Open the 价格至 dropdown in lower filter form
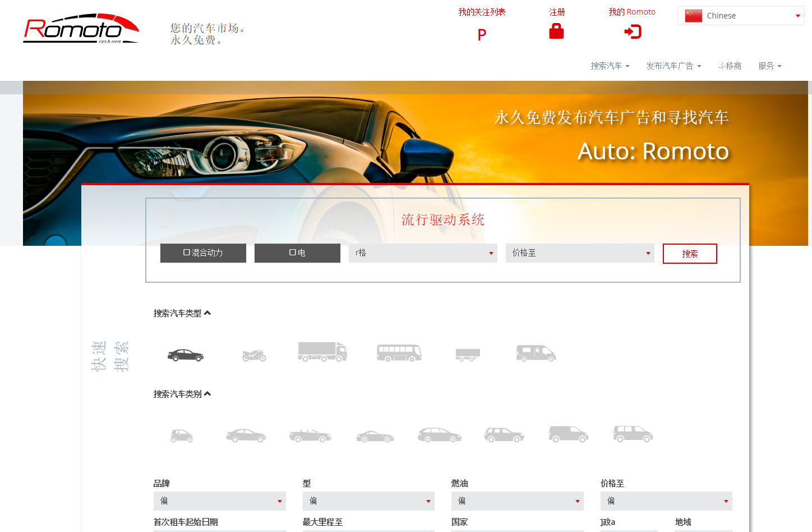This screenshot has width=812, height=532. click(666, 501)
